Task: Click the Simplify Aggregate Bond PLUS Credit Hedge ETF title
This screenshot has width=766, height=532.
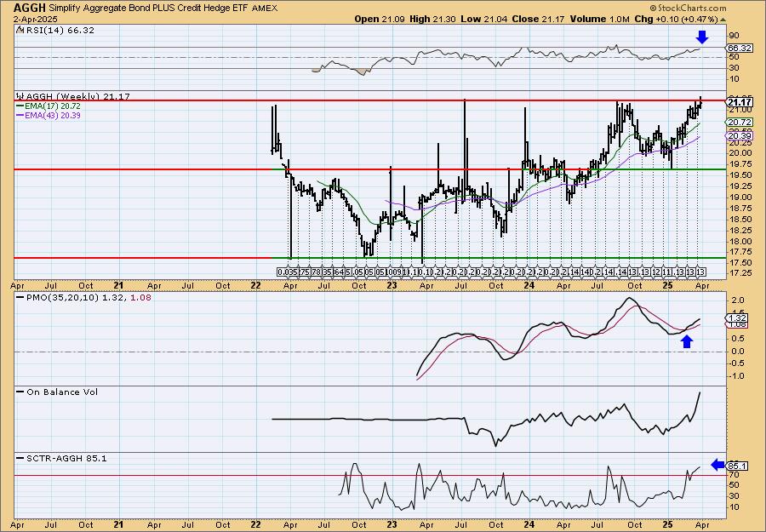Action: 148,8
